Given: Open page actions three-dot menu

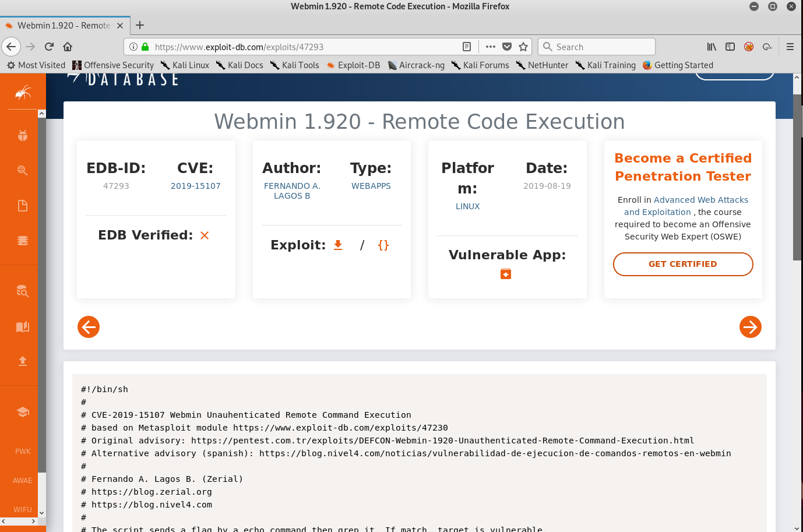Looking at the screenshot, I should point(491,47).
